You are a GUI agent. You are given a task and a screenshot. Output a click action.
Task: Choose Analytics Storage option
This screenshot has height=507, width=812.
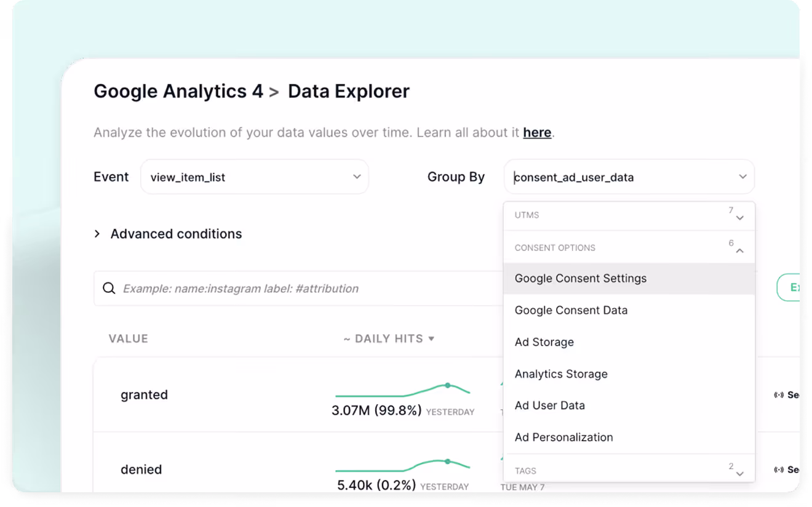629,374
